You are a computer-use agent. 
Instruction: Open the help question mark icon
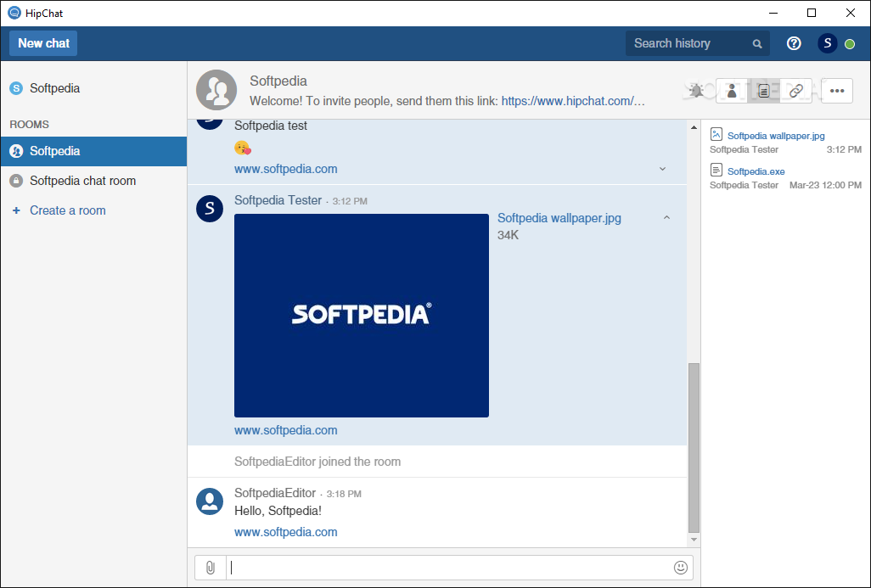tap(794, 43)
